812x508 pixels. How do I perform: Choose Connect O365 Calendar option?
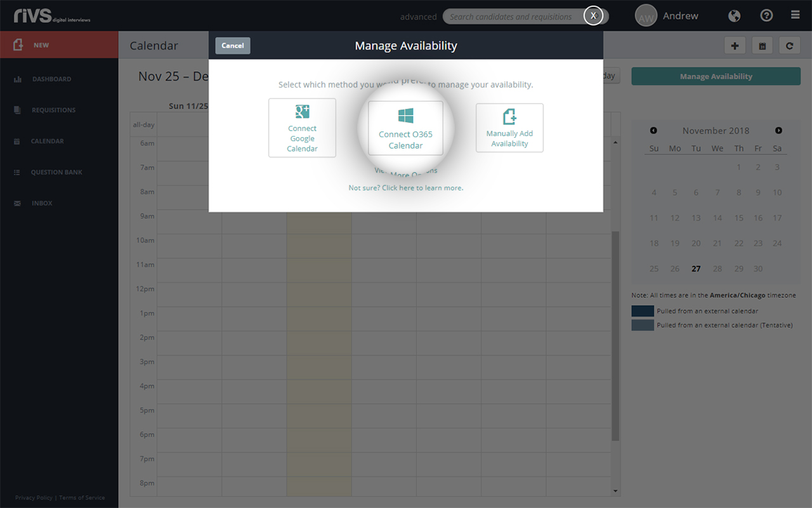[x=405, y=128]
